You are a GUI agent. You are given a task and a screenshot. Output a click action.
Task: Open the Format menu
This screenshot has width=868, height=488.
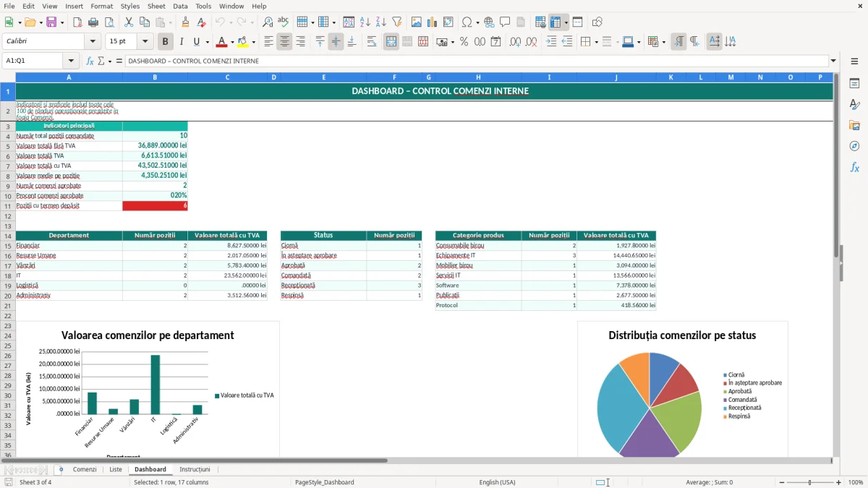pyautogui.click(x=101, y=6)
